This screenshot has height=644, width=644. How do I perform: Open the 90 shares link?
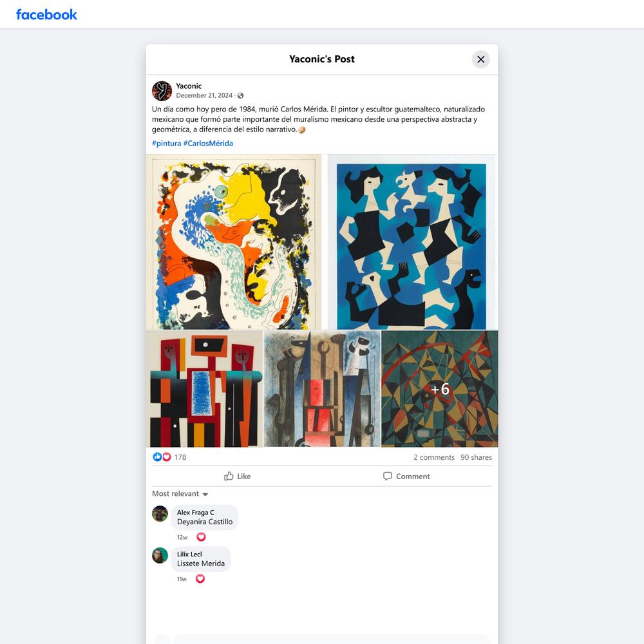(x=476, y=457)
